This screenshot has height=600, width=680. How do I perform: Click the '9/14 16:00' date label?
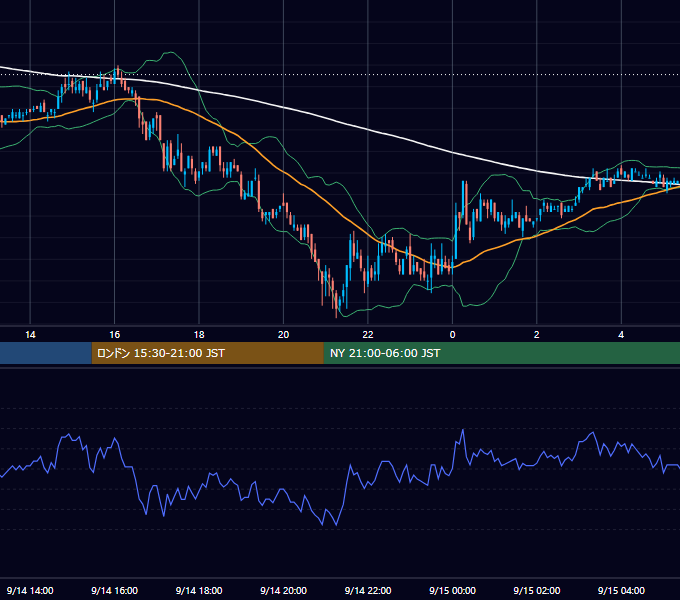[x=114, y=590]
